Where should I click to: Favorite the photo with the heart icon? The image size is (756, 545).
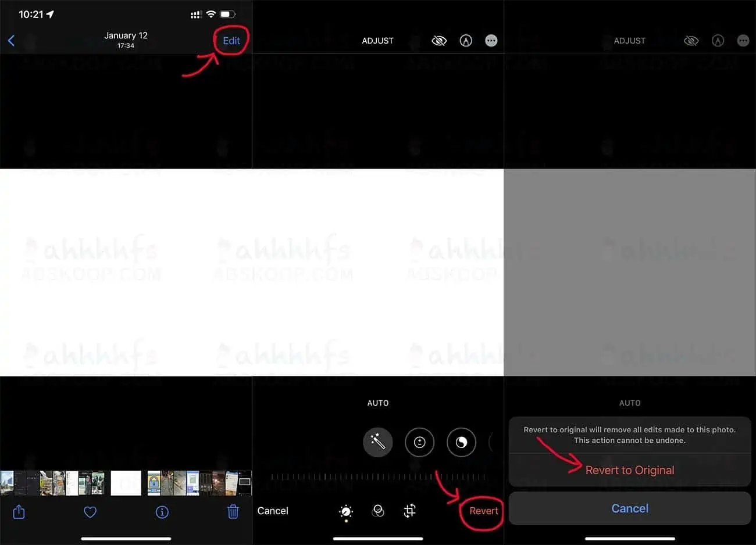click(x=90, y=512)
